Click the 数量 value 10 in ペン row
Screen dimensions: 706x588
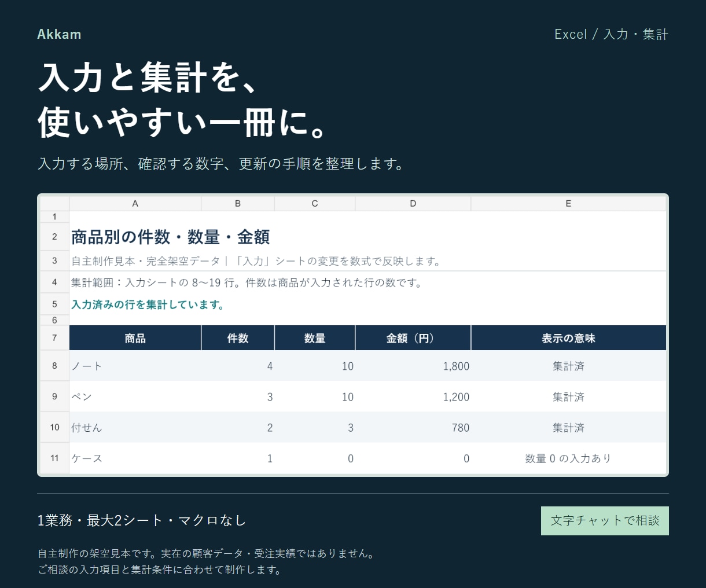click(315, 396)
